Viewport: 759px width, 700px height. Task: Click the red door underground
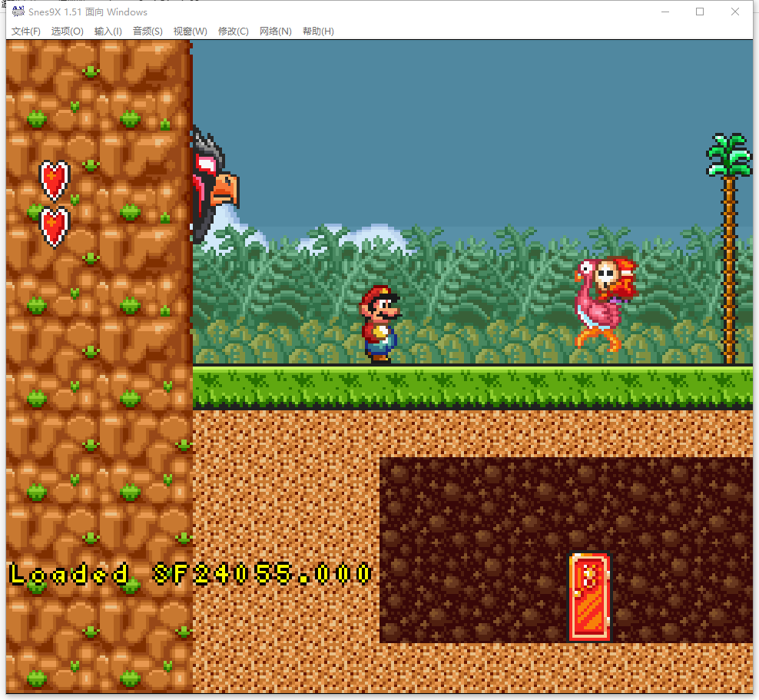coord(588,597)
